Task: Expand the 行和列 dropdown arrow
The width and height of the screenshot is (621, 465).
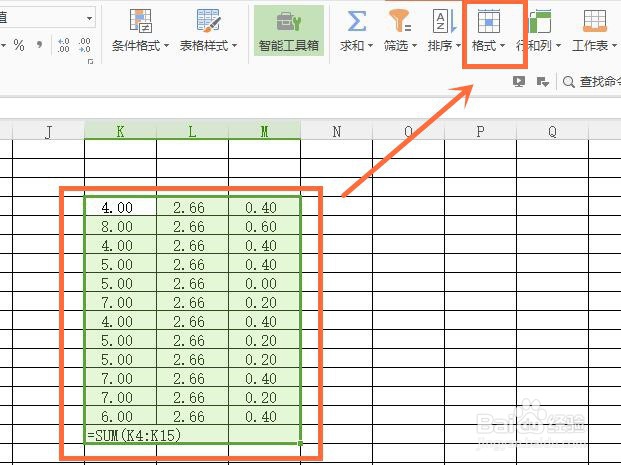Action: (559, 46)
